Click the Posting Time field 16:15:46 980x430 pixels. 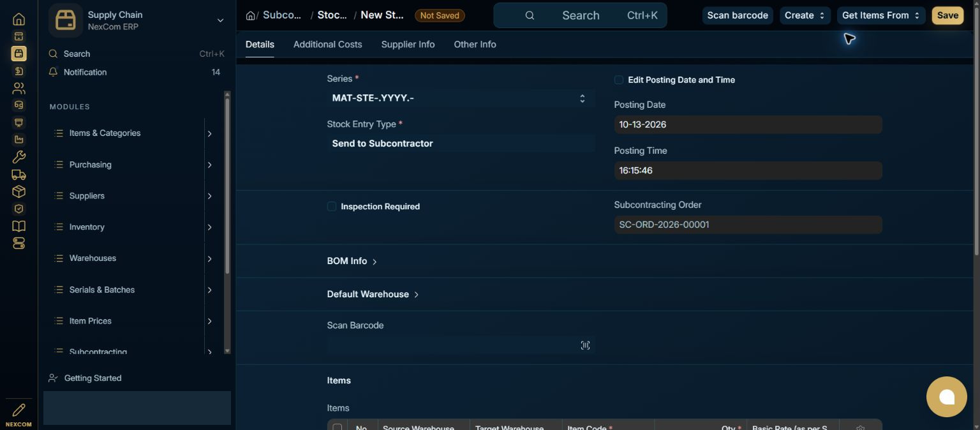click(748, 170)
